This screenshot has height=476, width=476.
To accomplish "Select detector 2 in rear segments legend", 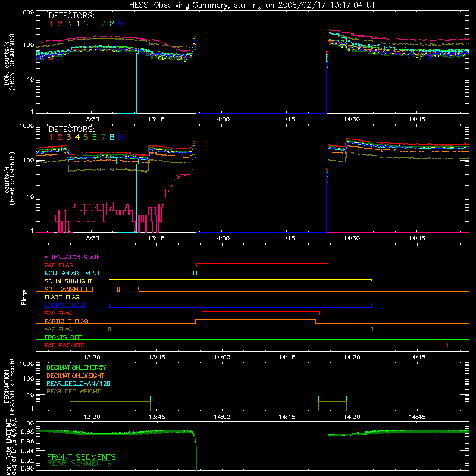I will 60,137.
